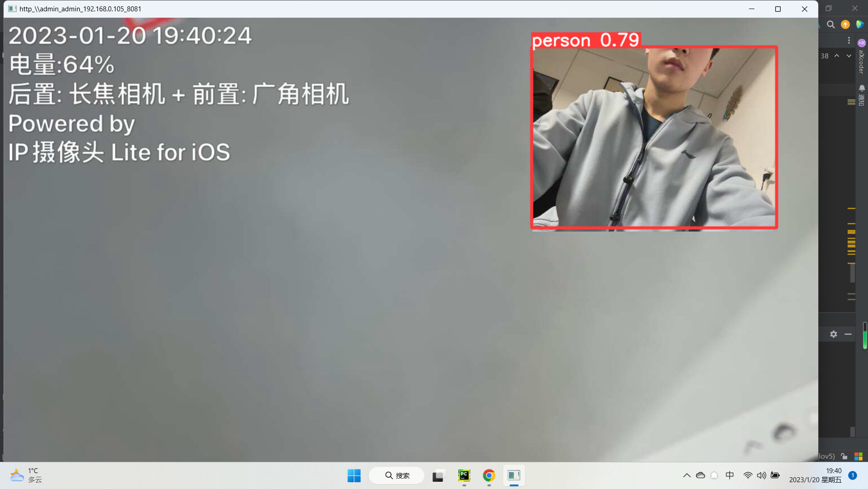Screen dimensions: 868x489
Task: Jump to next highlighted problem arrow in PyCharm
Action: (x=849, y=56)
